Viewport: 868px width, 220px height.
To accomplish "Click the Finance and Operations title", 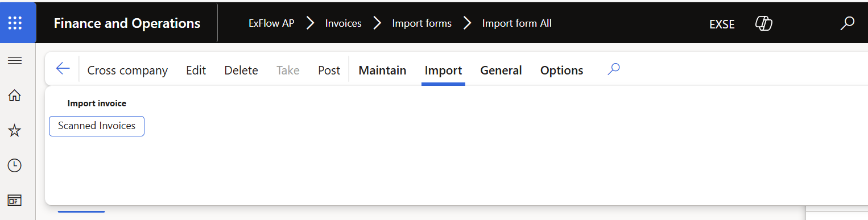I will pyautogui.click(x=127, y=23).
